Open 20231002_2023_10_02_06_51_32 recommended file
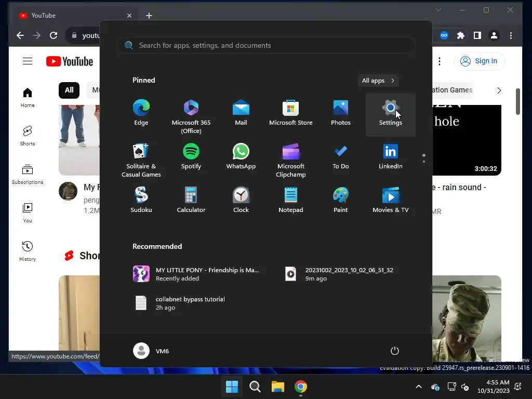This screenshot has height=399, width=532. point(339,274)
